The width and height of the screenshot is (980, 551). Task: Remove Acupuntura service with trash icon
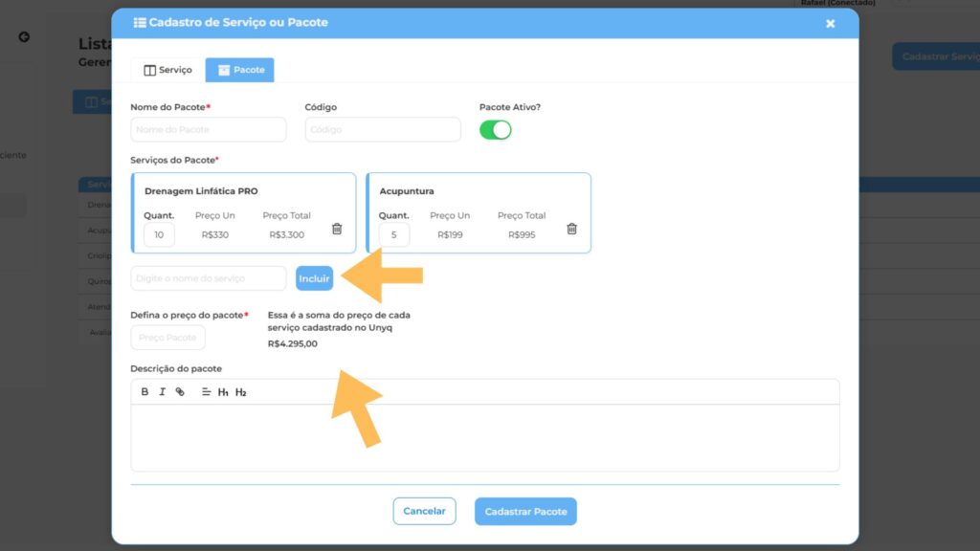(571, 229)
